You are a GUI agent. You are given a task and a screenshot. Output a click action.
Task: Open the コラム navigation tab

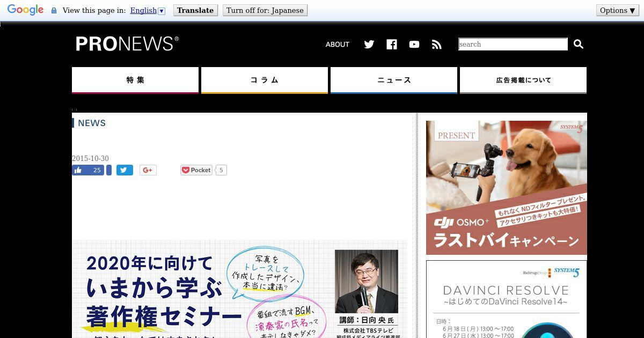click(265, 80)
